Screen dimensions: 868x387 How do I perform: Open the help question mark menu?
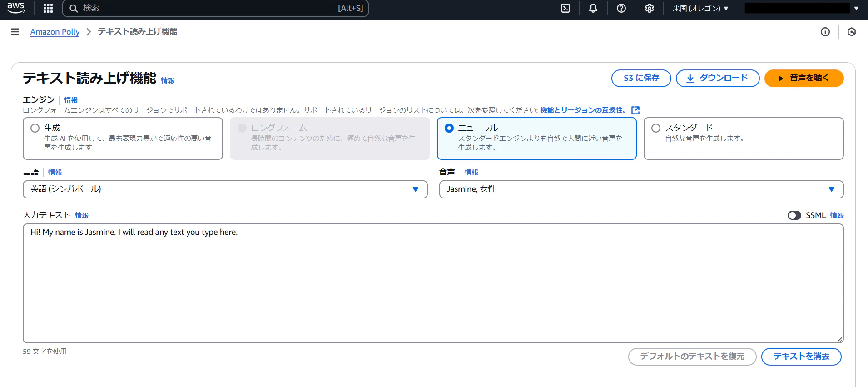pyautogui.click(x=621, y=8)
